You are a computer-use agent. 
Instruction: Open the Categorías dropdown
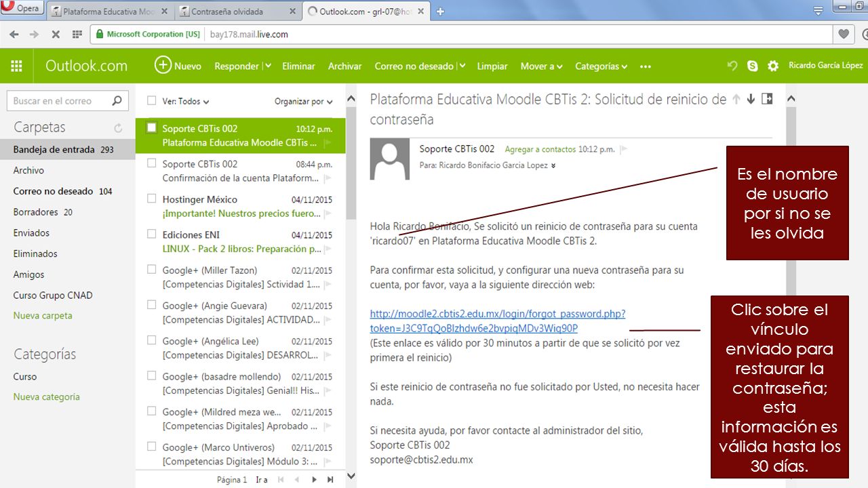(x=601, y=66)
